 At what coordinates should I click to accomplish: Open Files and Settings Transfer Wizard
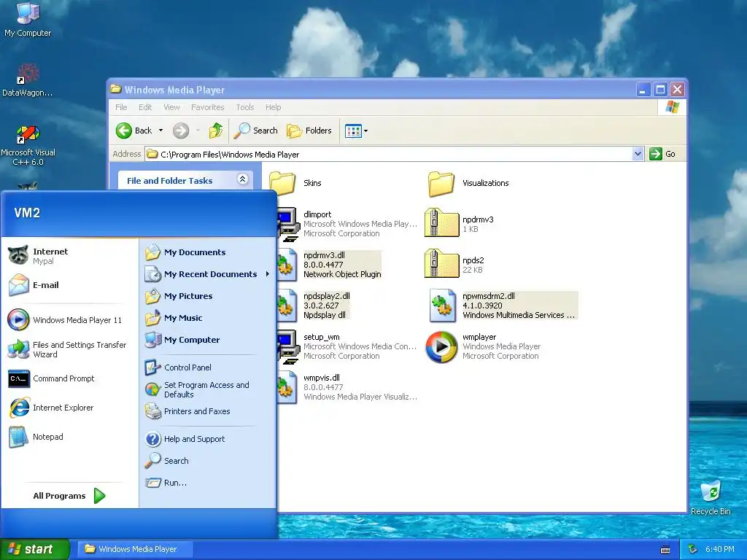pos(69,349)
